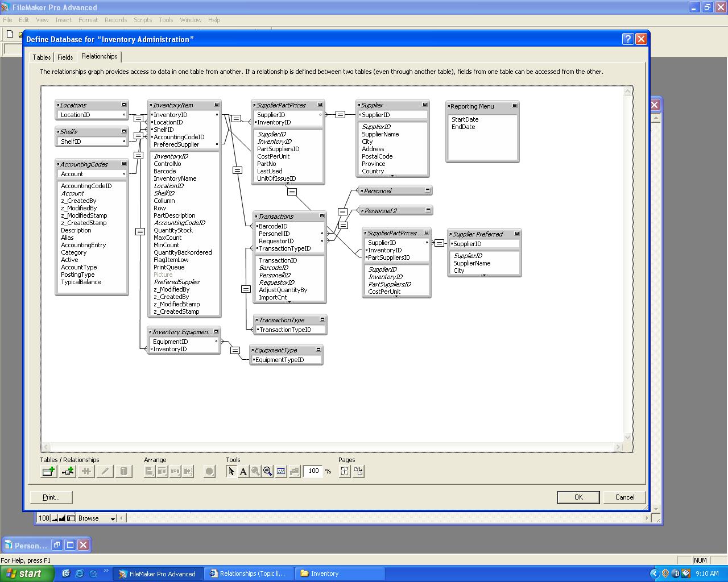Open the SupplierPartPrices–Supplier relationship equals box
Screen dimensions: 728x582
click(x=340, y=114)
